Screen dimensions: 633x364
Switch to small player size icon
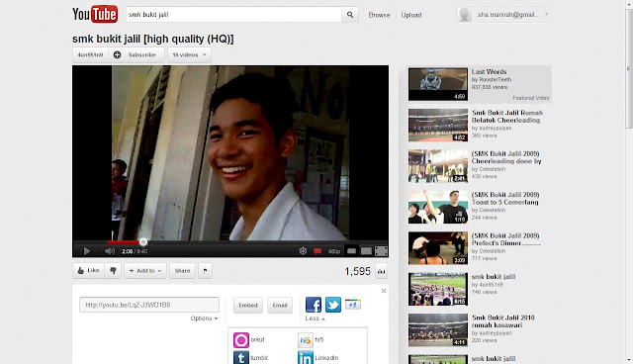point(352,251)
